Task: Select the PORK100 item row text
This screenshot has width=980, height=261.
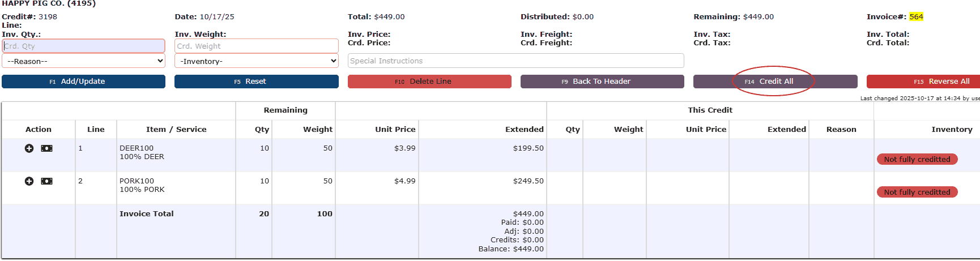Action: 137,181
